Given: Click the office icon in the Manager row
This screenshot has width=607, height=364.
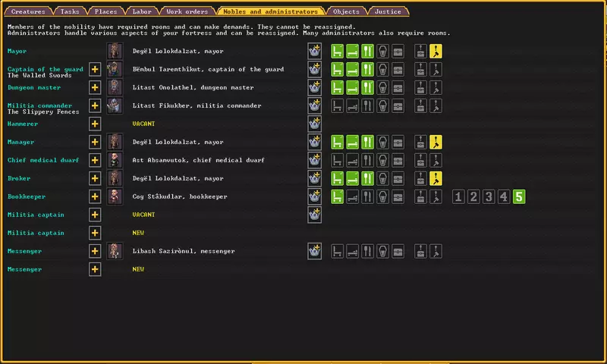Looking at the screenshot, I should click(x=337, y=142).
